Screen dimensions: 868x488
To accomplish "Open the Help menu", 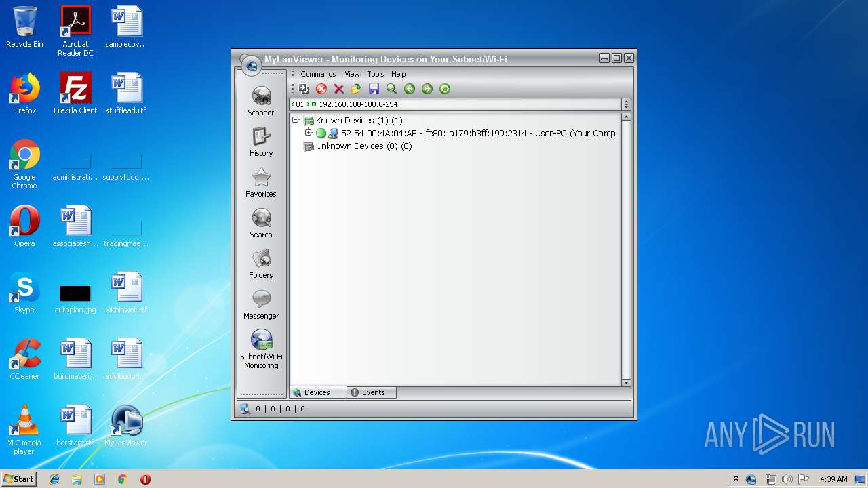I will 399,74.
